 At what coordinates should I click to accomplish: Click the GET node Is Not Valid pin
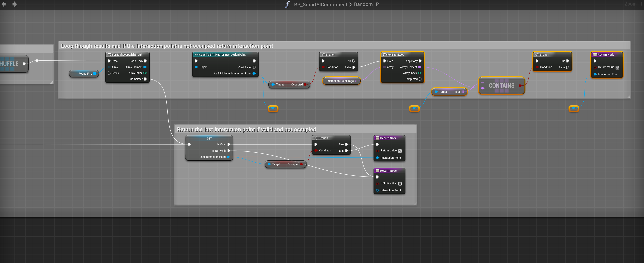click(229, 151)
